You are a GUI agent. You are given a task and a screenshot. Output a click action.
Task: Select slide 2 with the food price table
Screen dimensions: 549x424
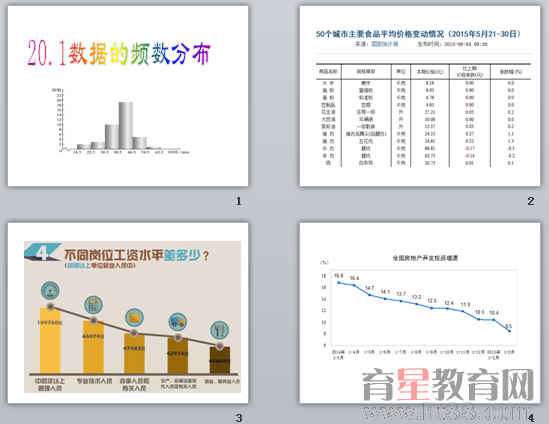pyautogui.click(x=420, y=96)
